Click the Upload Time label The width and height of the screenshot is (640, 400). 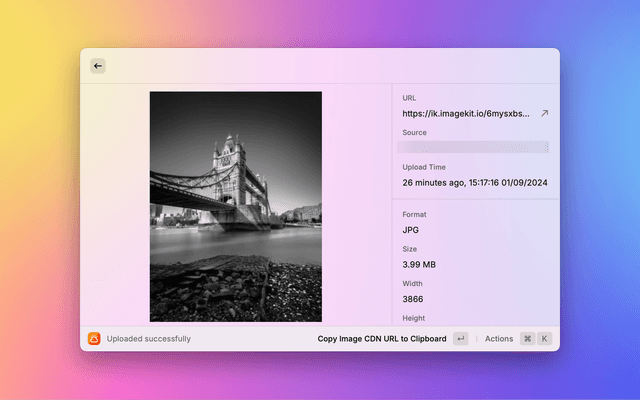pos(424,167)
